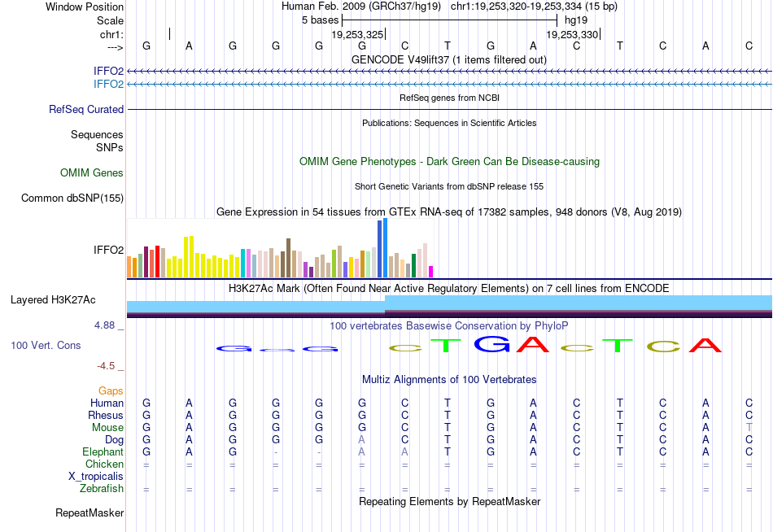
Task: Click the GENCODE V49lift37 track title
Action: (449, 59)
